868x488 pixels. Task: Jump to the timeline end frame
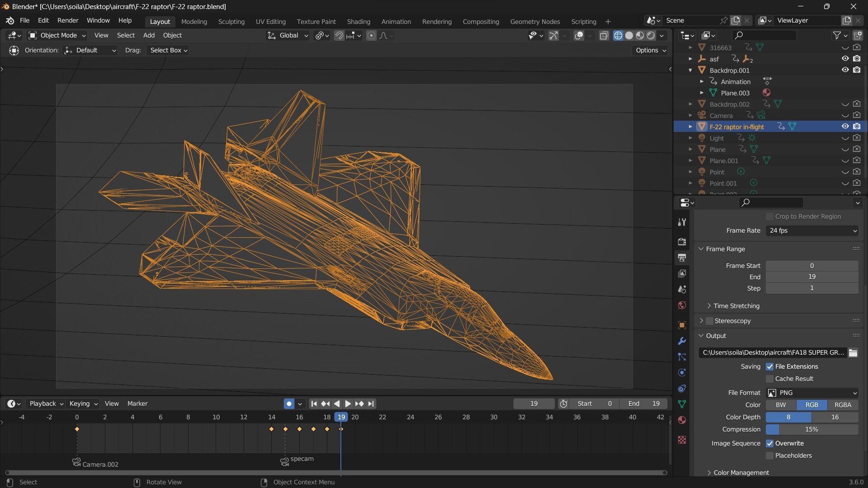pos(371,404)
